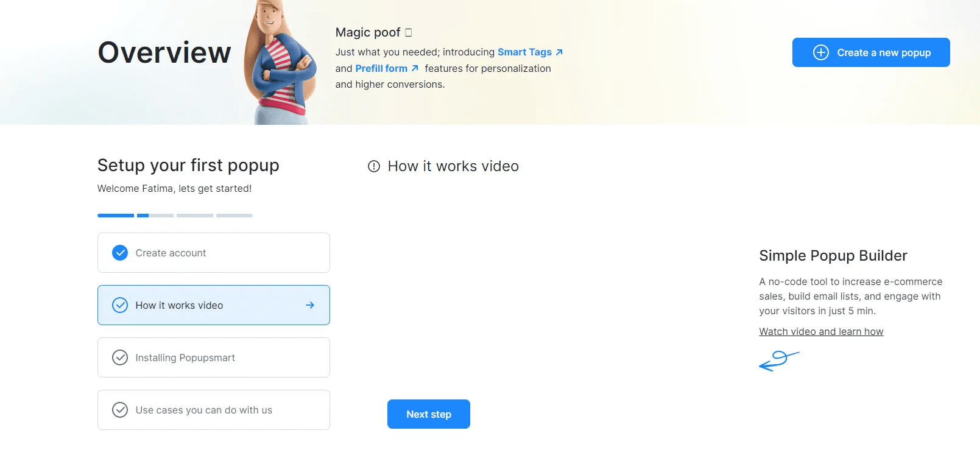Click the blue scribbled arrow under Watch video link

click(778, 360)
